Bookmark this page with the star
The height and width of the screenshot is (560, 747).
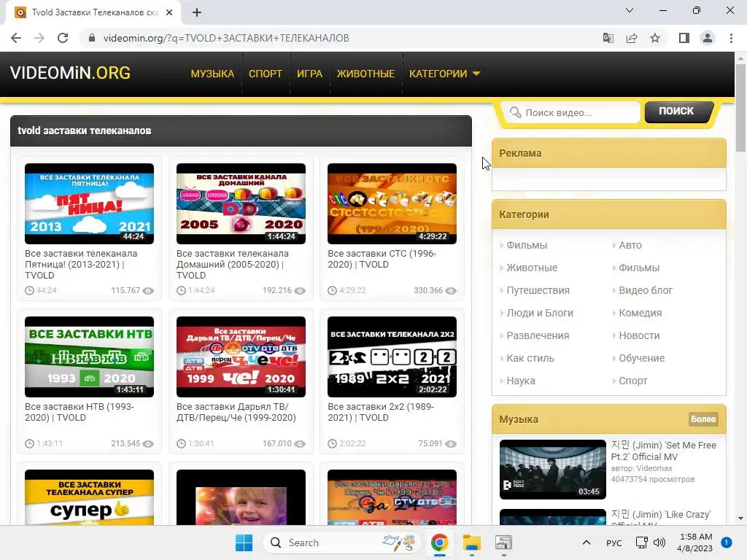click(655, 38)
